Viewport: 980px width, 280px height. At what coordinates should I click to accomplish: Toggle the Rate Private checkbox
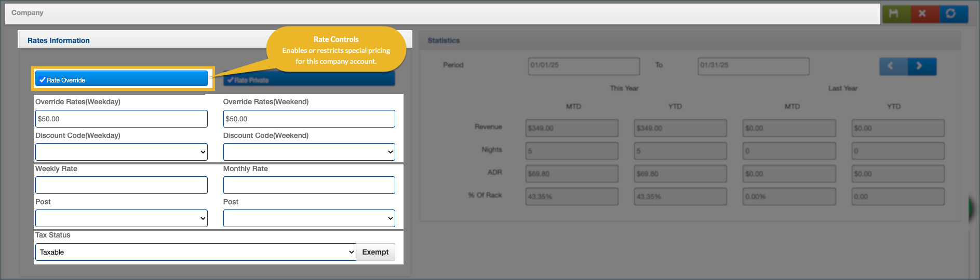(x=308, y=80)
